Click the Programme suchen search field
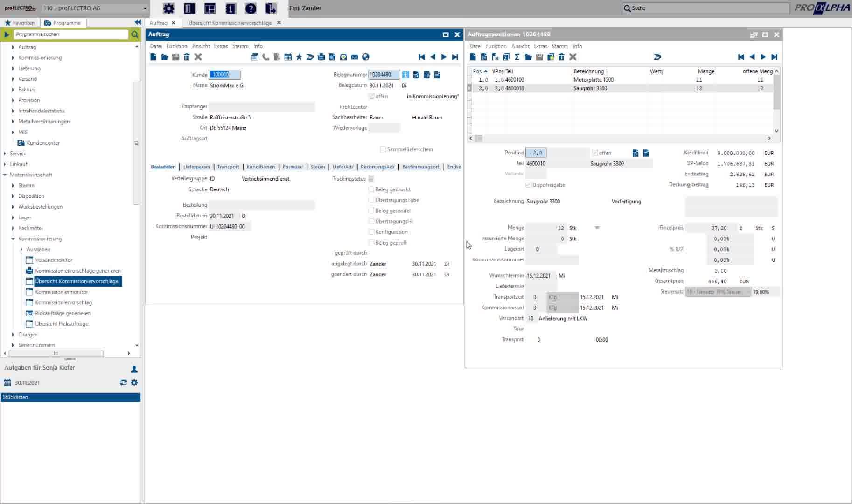Image resolution: width=852 pixels, height=504 pixels. click(71, 34)
